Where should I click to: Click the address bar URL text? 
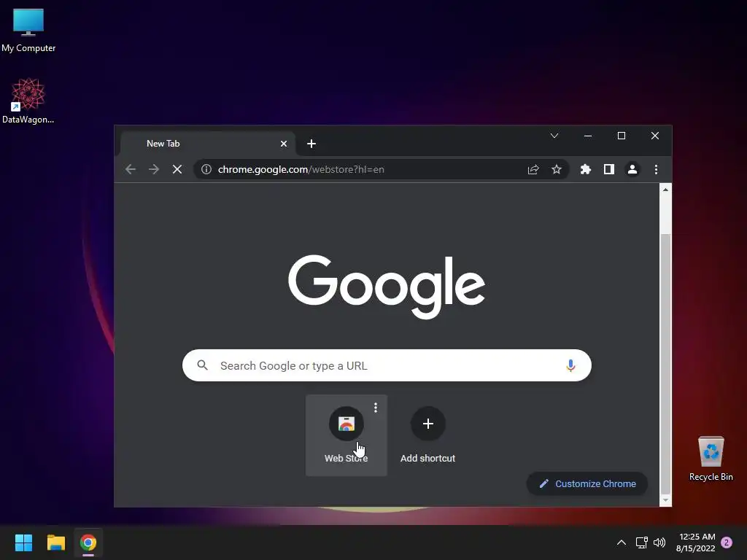(301, 169)
